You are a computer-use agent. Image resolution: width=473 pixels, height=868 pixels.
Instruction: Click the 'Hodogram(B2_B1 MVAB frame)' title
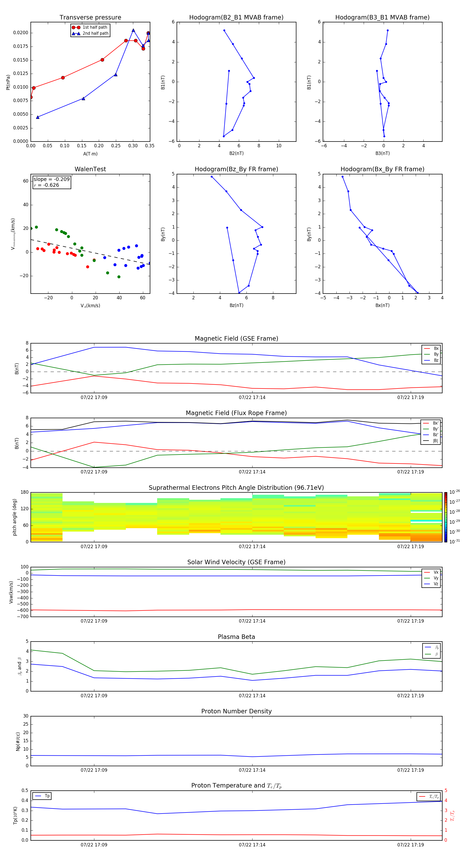(x=236, y=18)
